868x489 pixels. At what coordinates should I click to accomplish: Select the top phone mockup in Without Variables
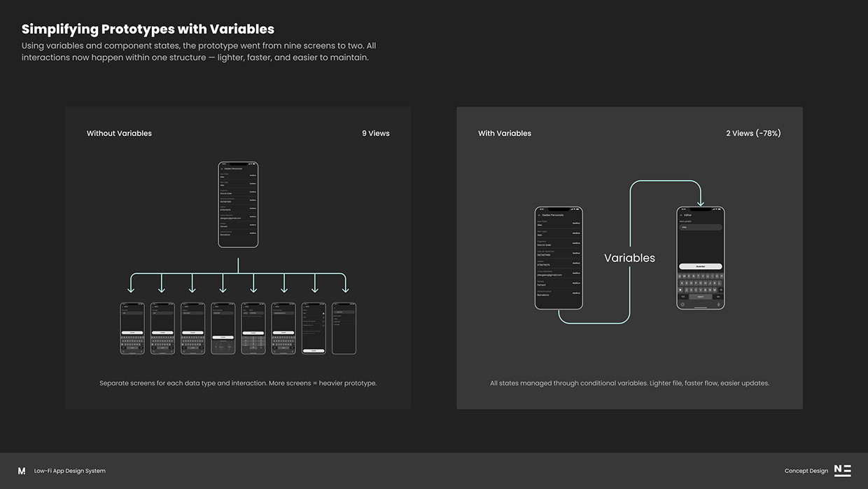click(238, 205)
